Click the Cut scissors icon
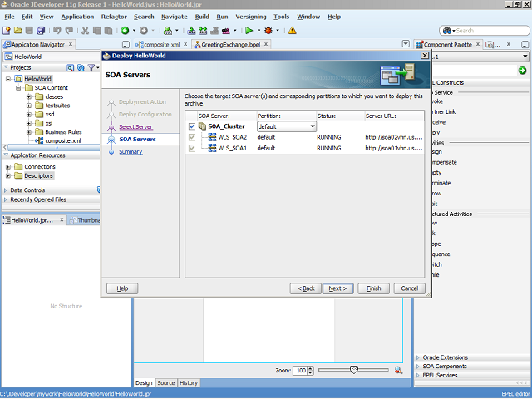The width and height of the screenshot is (532, 399). (x=85, y=31)
